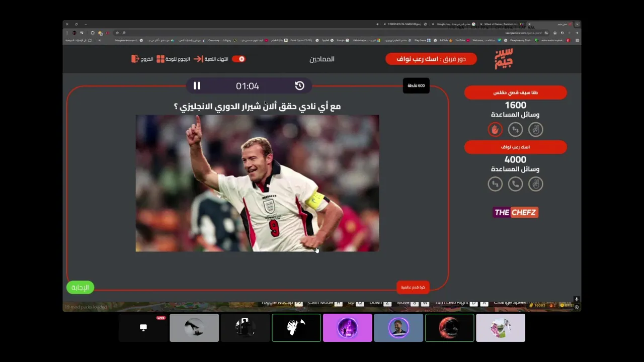Click the 01:04 timer readout
Viewport: 644px width, 362px height.
[248, 86]
